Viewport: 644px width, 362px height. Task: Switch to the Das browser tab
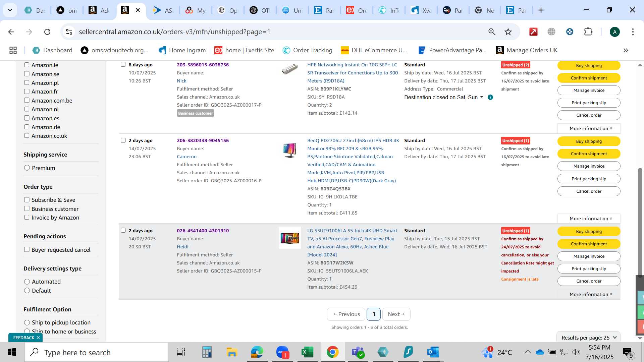[x=35, y=10]
